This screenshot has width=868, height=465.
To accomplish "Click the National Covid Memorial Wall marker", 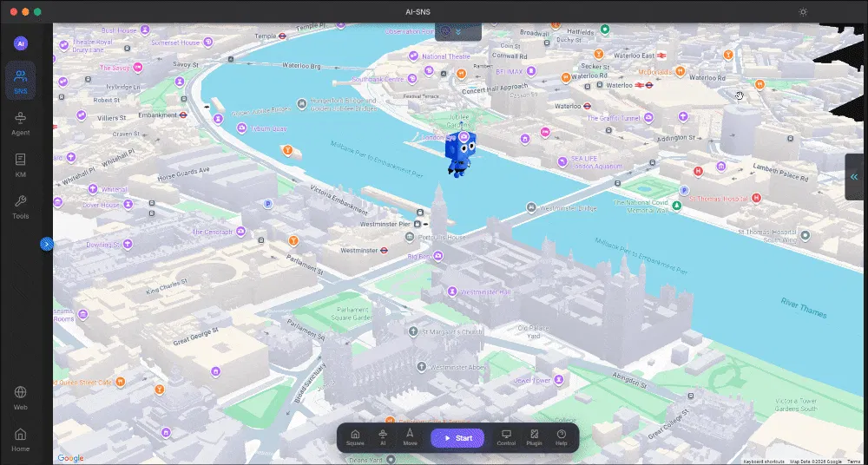I will coord(676,206).
